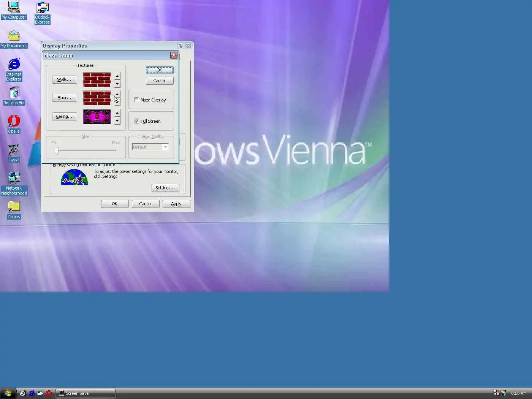532x399 pixels.
Task: Click the walls brick texture preview
Action: point(97,80)
